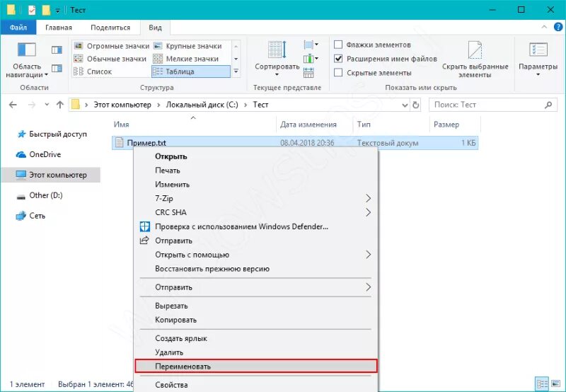Select Изменить in context menu
This screenshot has height=392, width=566.
pyautogui.click(x=256, y=185)
